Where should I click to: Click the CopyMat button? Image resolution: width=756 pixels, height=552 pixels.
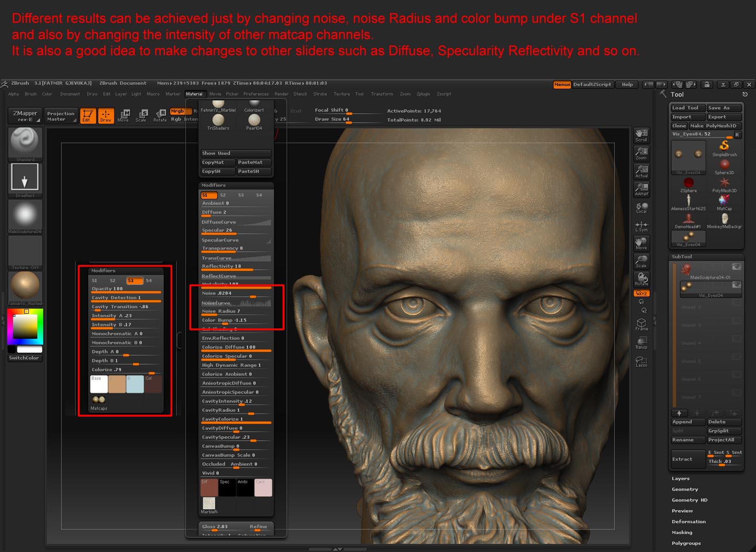(x=217, y=163)
